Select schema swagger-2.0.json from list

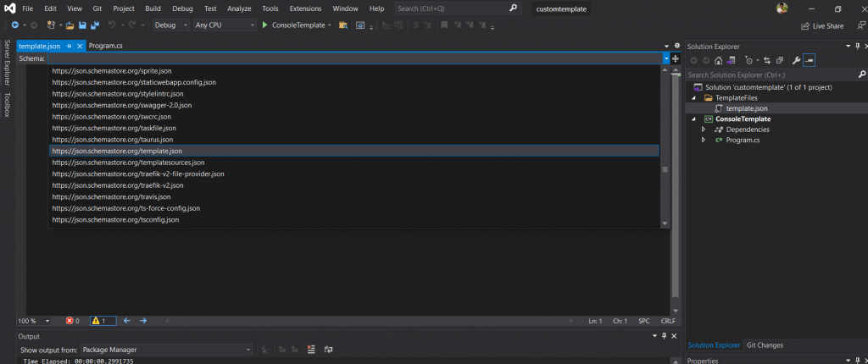[x=354, y=105]
